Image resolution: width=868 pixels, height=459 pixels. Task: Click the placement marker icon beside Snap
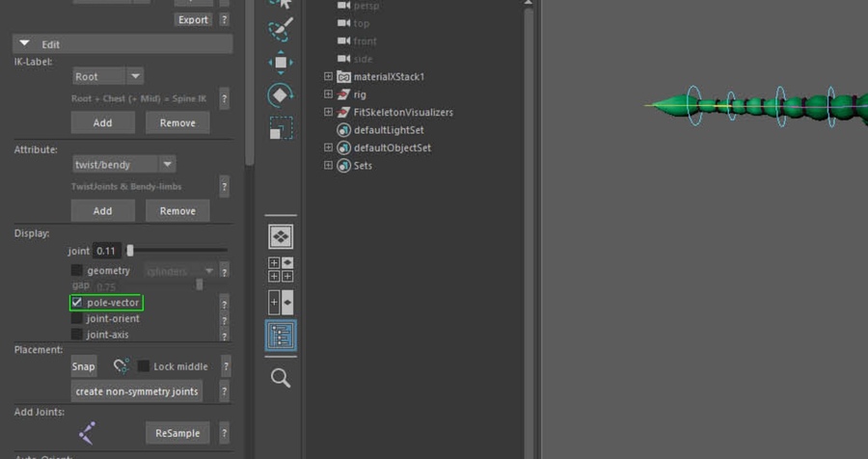122,366
